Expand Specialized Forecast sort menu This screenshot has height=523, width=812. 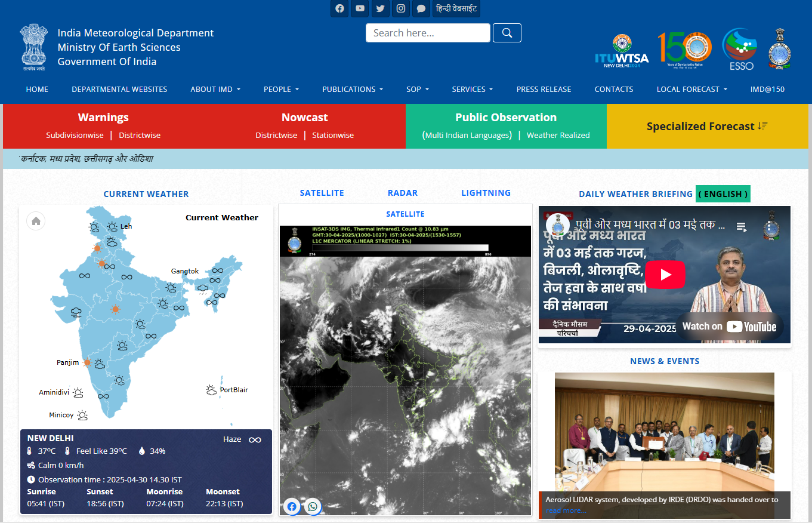tap(707, 126)
